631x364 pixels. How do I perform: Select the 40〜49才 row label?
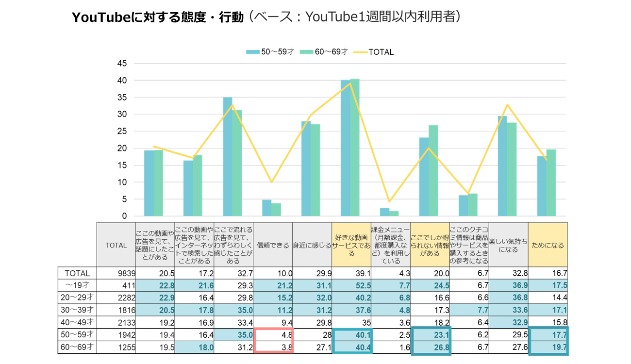pyautogui.click(x=77, y=322)
